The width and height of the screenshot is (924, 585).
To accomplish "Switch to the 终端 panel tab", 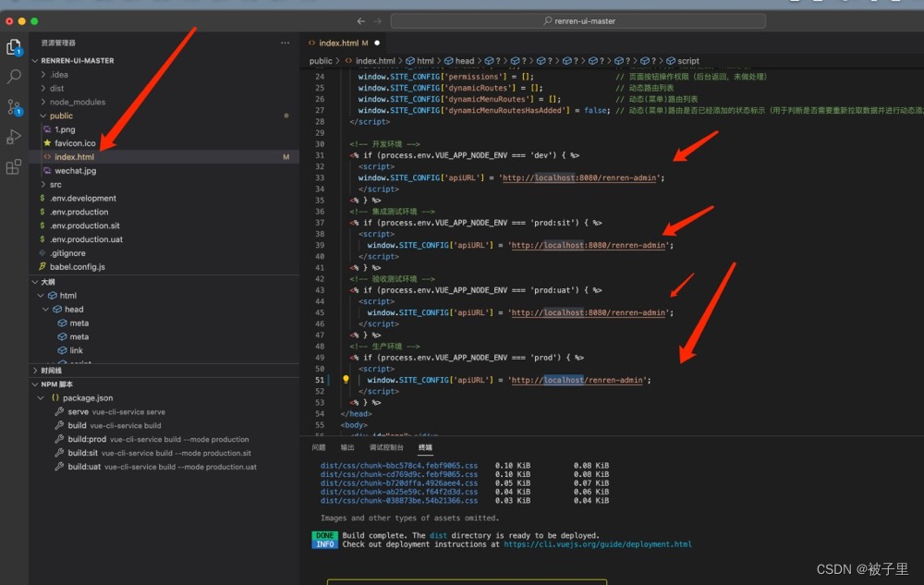I will coord(425,447).
